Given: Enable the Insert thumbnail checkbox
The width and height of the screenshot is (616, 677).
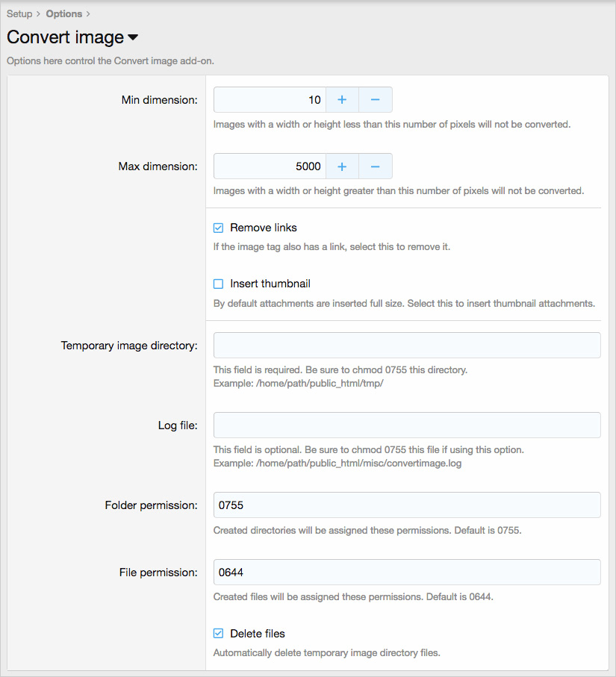Looking at the screenshot, I should pyautogui.click(x=219, y=284).
